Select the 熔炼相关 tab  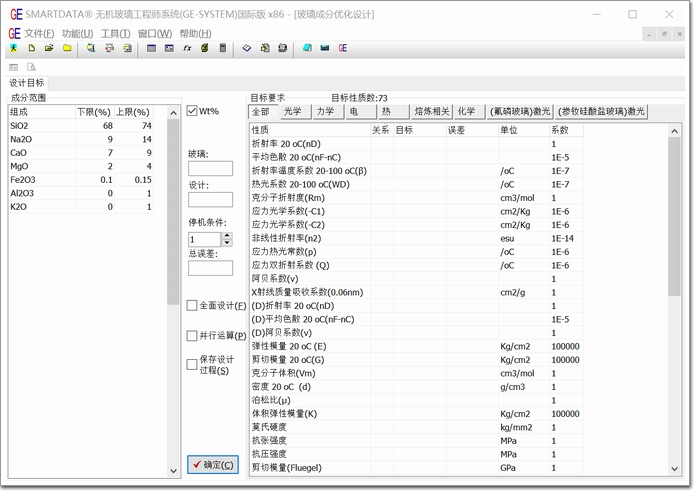(432, 112)
